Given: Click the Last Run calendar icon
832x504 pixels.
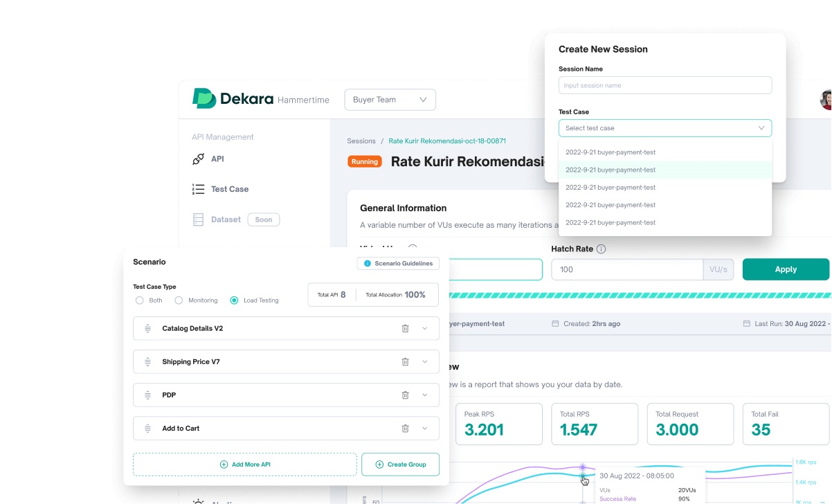Looking at the screenshot, I should click(746, 323).
